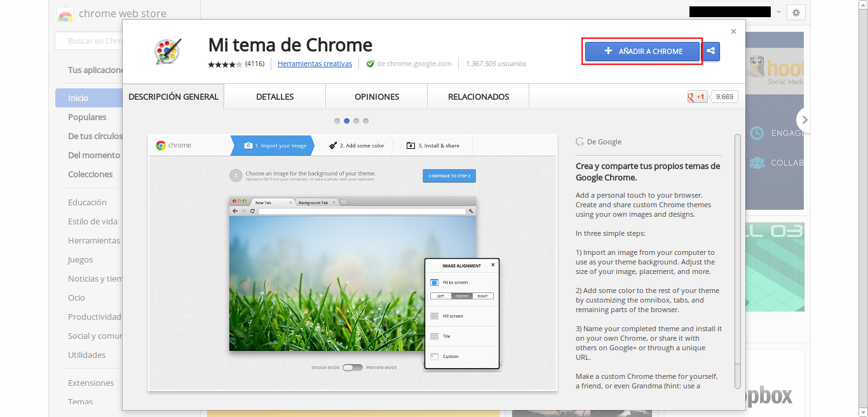Open the Opiniones tab
This screenshot has width=868, height=417.
pyautogui.click(x=377, y=97)
